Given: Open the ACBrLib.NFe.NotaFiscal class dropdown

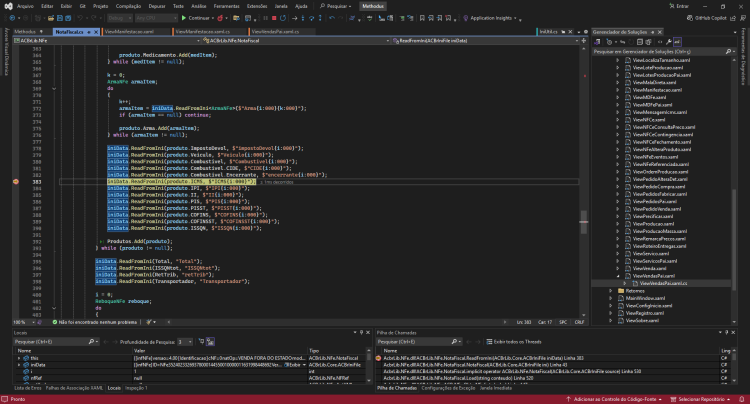Looking at the screenshot, I should (296, 41).
